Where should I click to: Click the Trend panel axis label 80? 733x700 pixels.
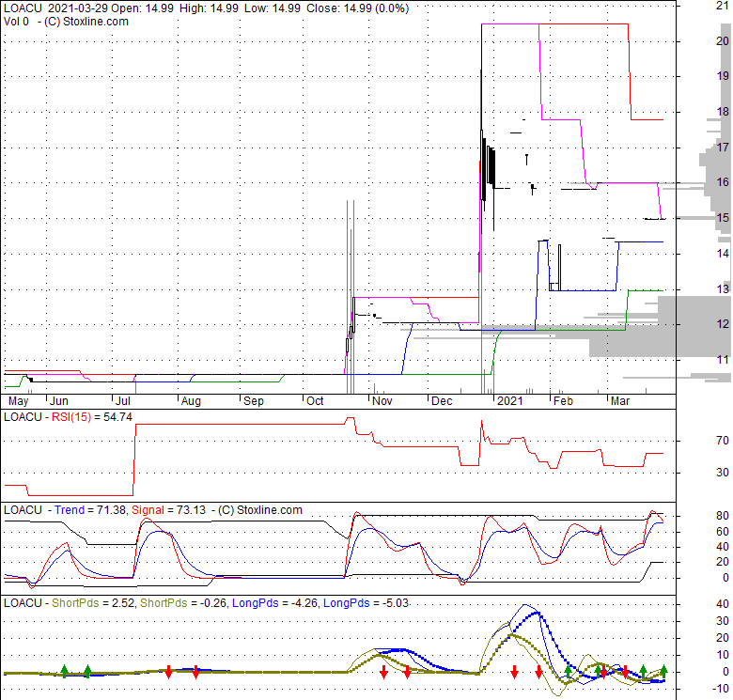coord(723,516)
